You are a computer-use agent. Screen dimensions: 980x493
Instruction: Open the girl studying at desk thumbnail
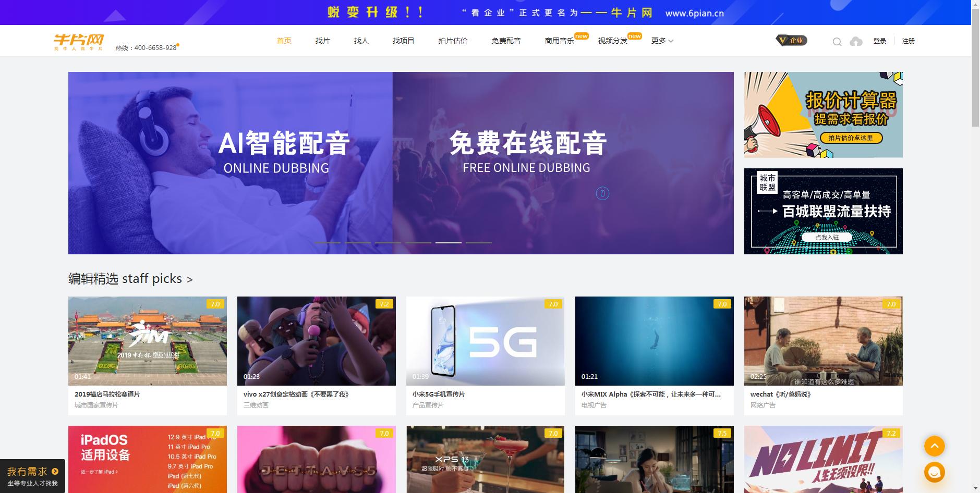pyautogui.click(x=655, y=459)
